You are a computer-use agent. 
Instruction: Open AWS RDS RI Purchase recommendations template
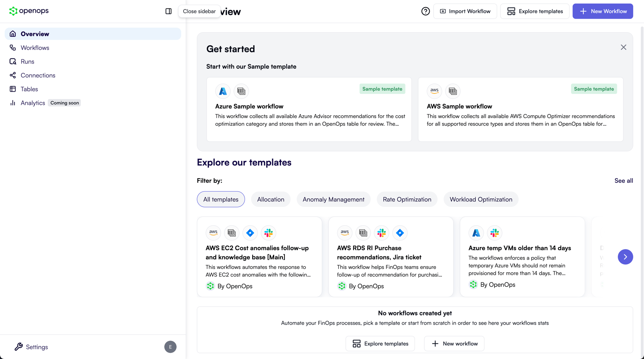pos(391,257)
